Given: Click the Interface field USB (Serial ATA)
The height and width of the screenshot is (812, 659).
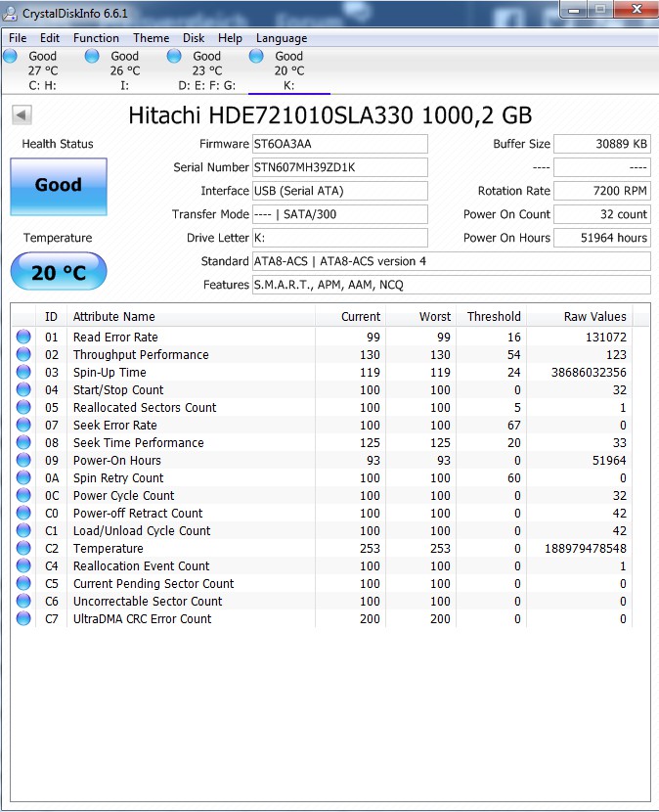Looking at the screenshot, I should pos(340,191).
